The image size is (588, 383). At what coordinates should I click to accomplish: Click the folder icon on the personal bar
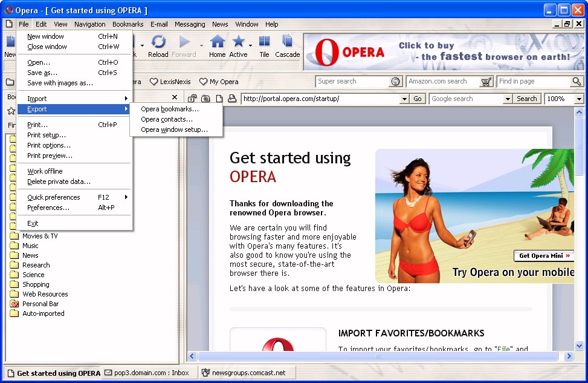10,82
